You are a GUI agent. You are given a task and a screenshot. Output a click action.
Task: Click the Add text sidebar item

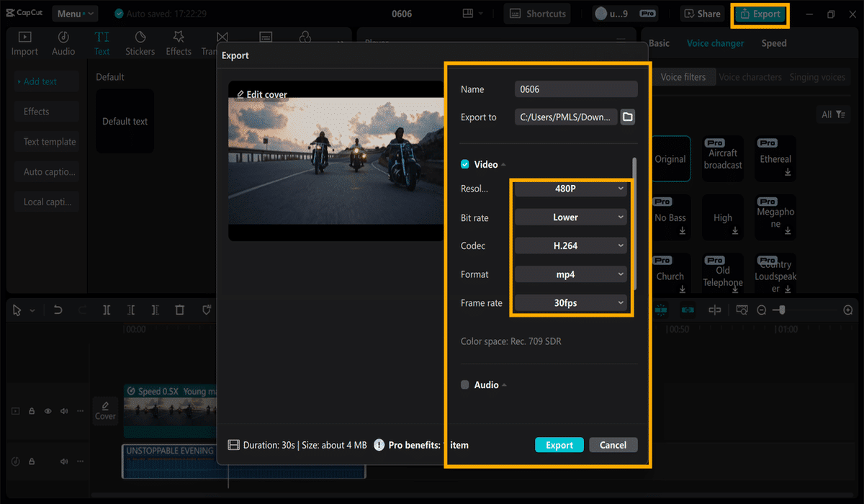(x=46, y=81)
